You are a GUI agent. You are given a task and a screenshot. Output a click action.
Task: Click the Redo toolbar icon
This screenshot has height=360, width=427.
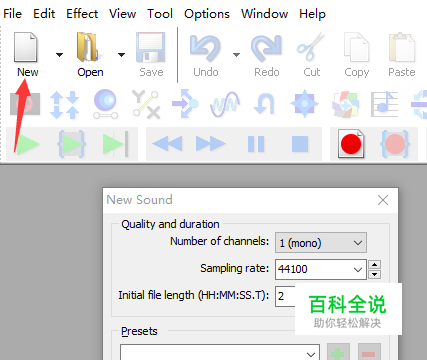click(267, 49)
